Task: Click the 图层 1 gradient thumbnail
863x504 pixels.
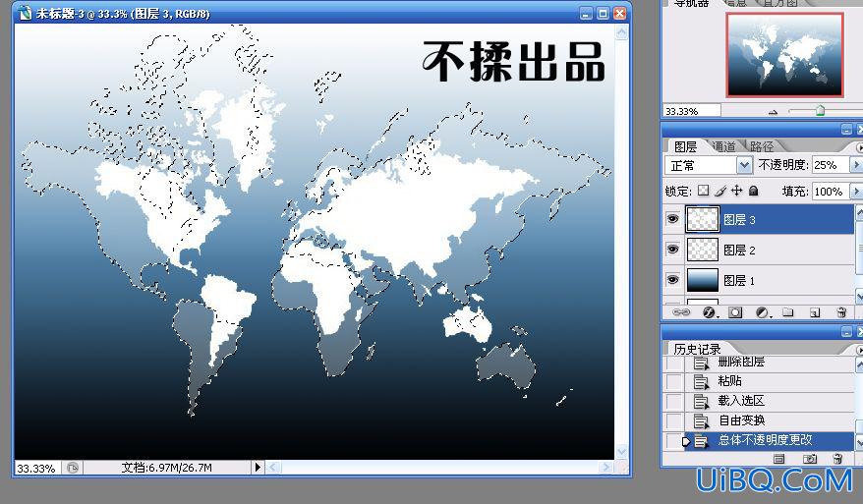Action: click(703, 280)
